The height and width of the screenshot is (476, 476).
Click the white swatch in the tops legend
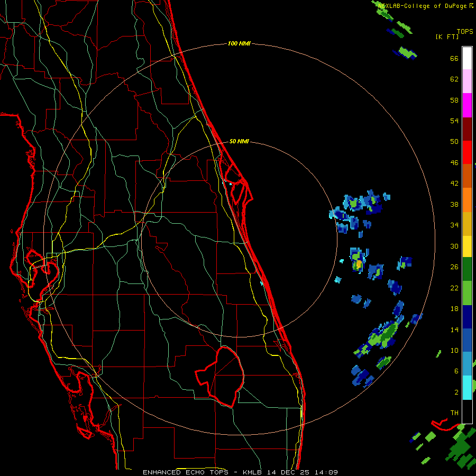pos(467,58)
